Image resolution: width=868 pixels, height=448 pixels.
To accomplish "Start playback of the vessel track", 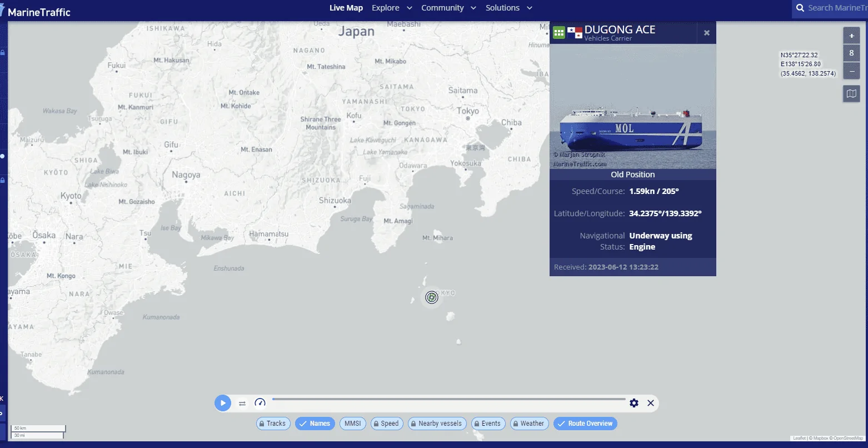I will (x=223, y=403).
